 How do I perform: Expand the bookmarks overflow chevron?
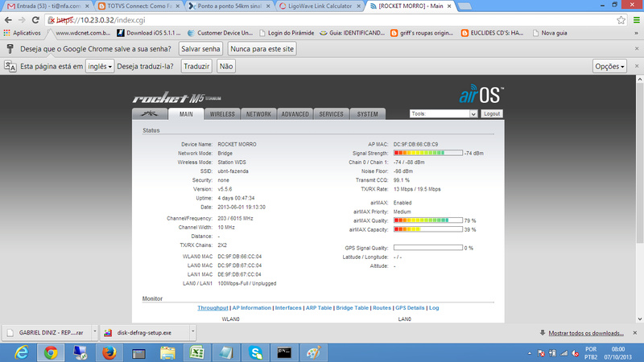pos(636,33)
